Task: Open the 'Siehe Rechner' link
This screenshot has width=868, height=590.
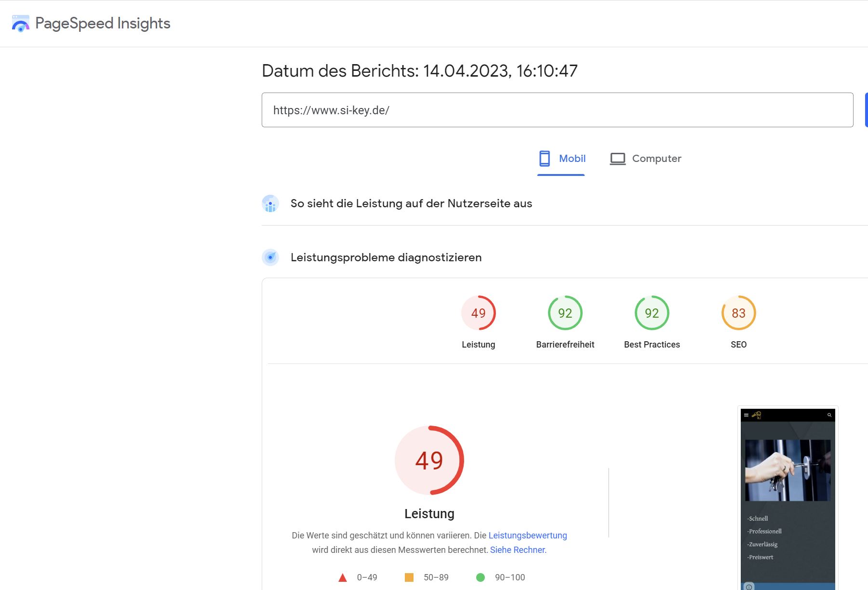Action: coord(518,550)
